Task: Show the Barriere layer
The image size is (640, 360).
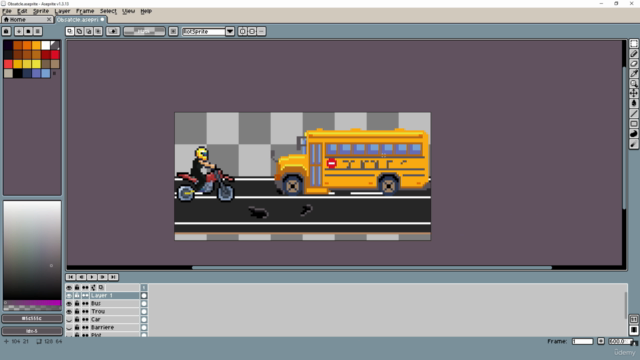Action: [x=69, y=327]
